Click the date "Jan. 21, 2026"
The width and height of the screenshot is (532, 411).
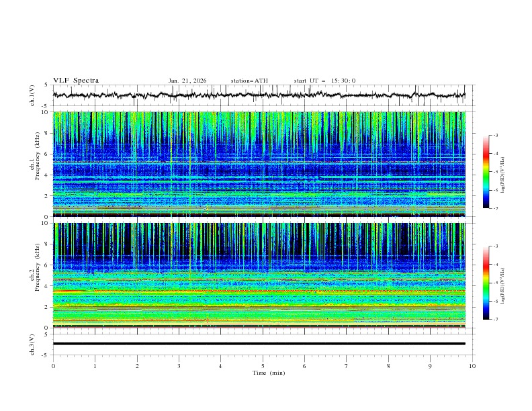(x=187, y=81)
